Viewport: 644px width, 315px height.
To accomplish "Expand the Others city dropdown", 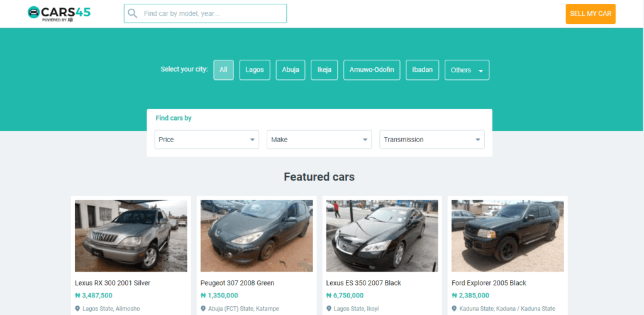I will click(467, 70).
